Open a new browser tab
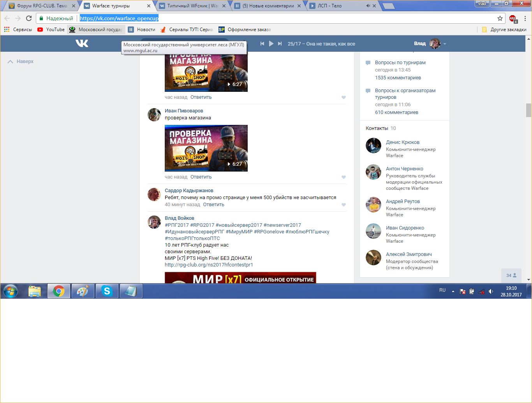Screen dimensions: 532x403 pos(388,6)
